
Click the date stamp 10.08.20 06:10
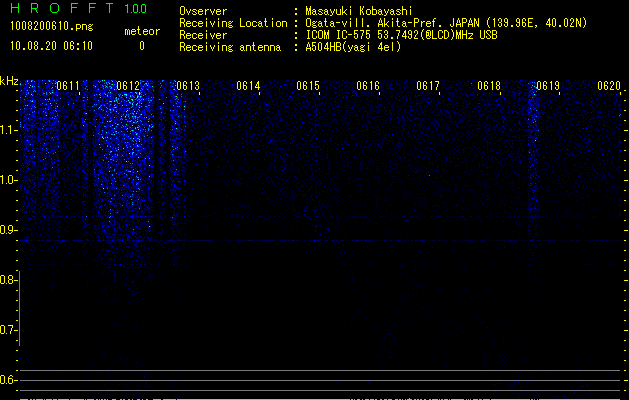[51, 46]
